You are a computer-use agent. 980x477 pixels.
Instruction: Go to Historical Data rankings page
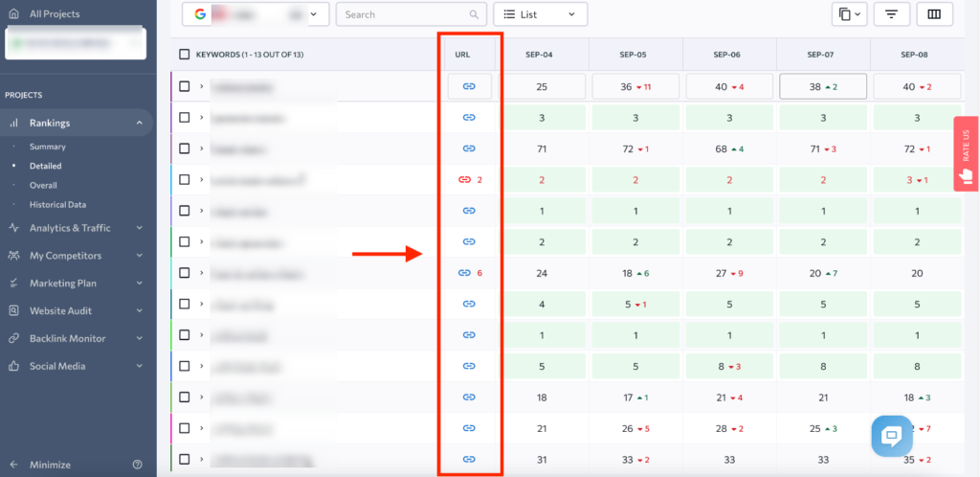[x=57, y=205]
